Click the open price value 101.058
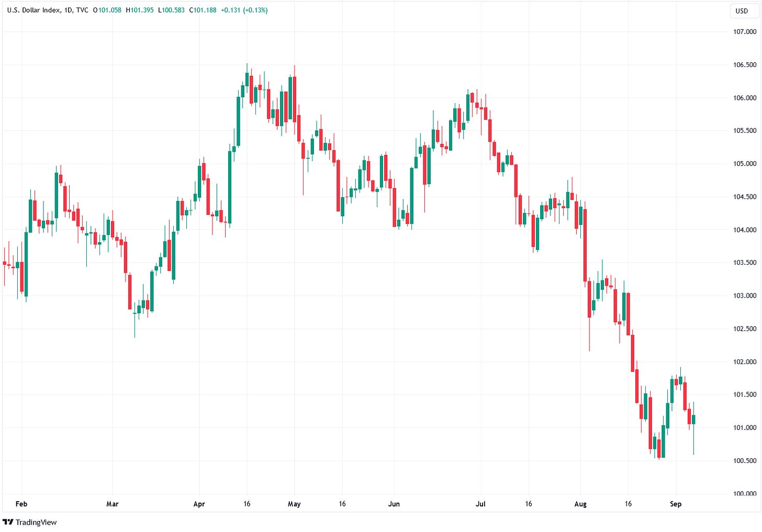The image size is (762, 532). pyautogui.click(x=109, y=10)
